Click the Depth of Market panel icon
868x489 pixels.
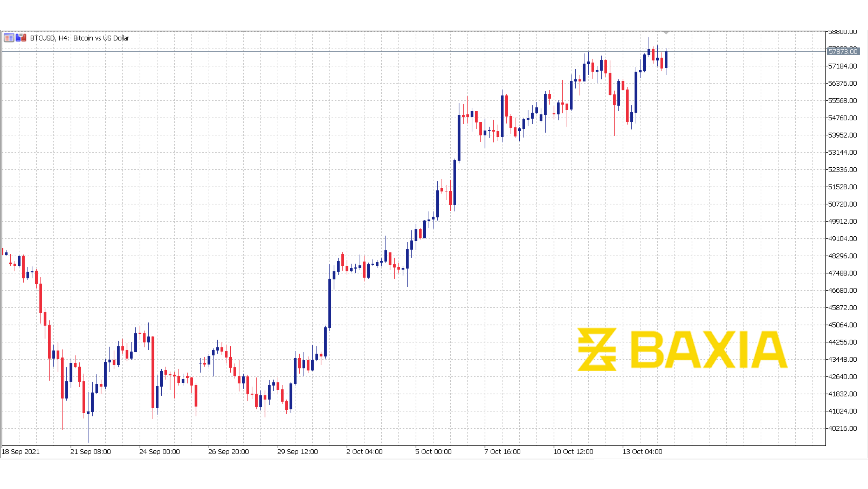[x=9, y=38]
